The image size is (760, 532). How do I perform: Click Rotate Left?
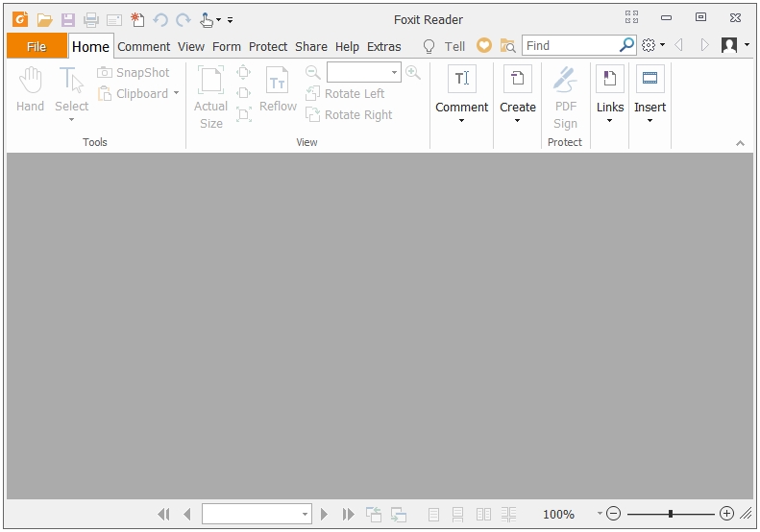345,93
